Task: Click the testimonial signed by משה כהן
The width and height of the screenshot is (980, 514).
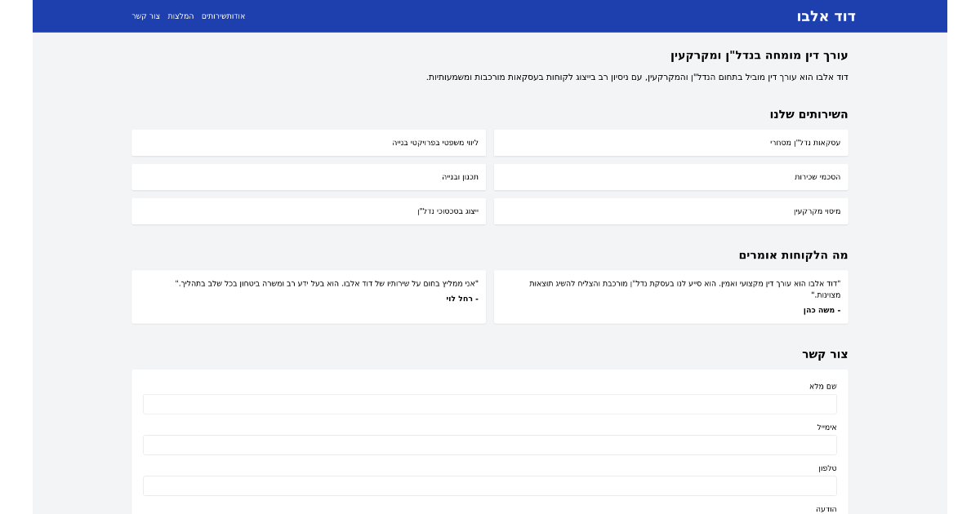Action: 670,296
